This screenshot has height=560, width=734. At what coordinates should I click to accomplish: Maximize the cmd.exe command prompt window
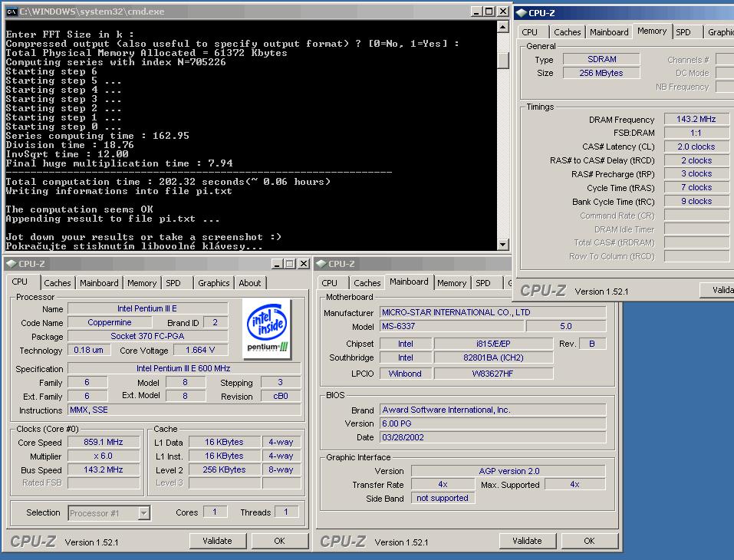(x=487, y=12)
